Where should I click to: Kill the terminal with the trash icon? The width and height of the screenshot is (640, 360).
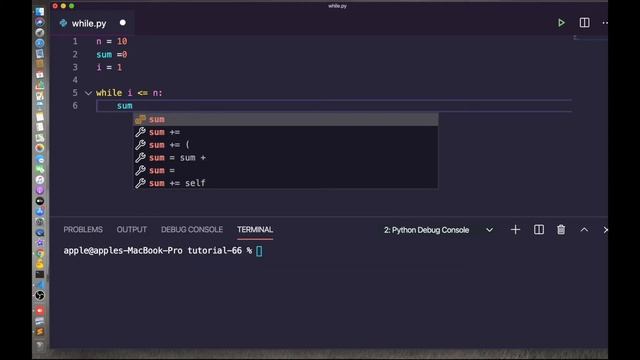coord(561,230)
